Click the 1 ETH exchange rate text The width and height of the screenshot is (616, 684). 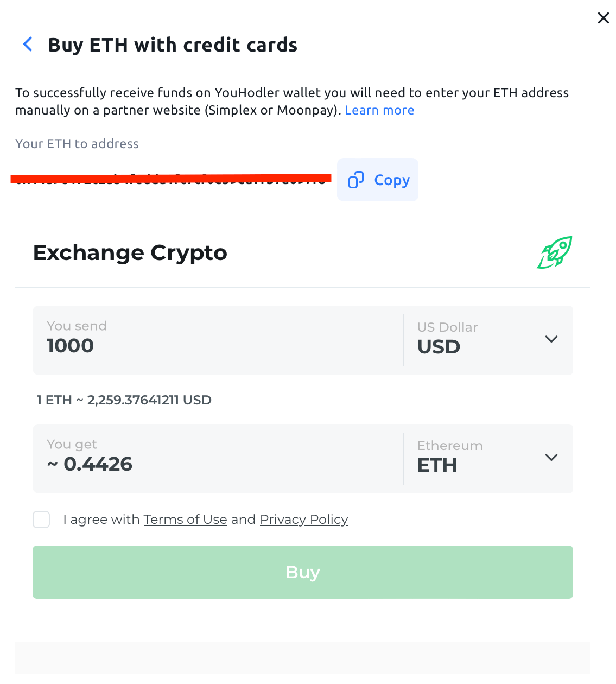[x=124, y=400]
